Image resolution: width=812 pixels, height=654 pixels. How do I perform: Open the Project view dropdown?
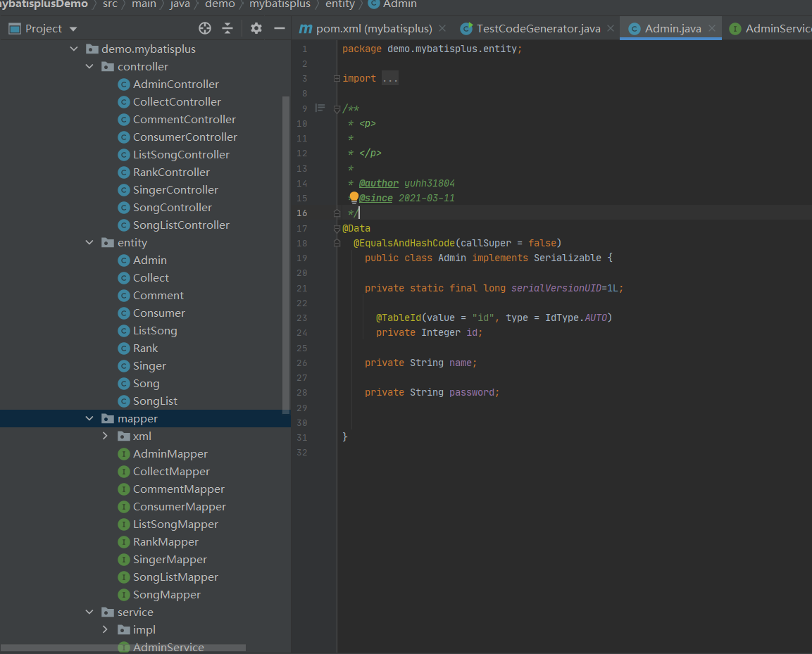73,29
